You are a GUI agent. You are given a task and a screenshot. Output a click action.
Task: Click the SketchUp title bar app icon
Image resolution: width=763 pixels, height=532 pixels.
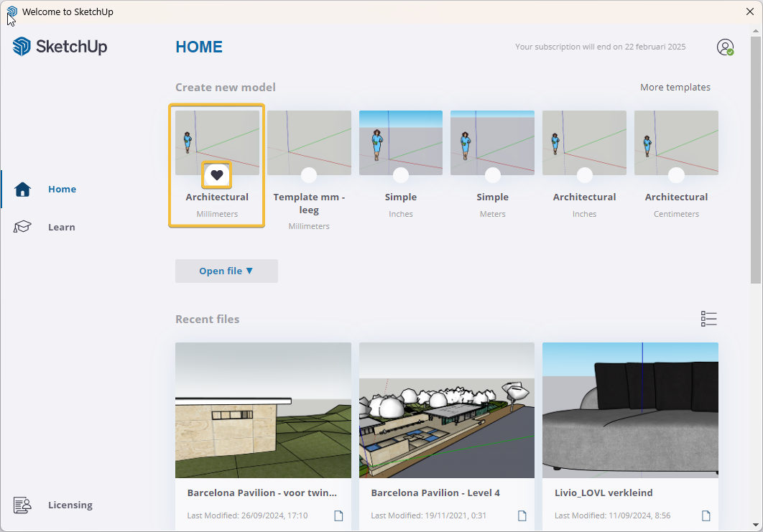[12, 11]
